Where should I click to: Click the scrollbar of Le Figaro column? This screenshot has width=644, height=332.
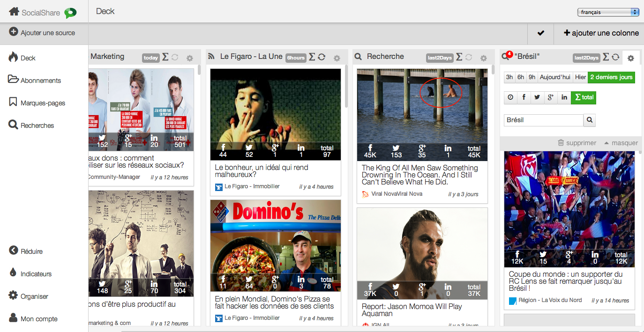tap(346, 87)
